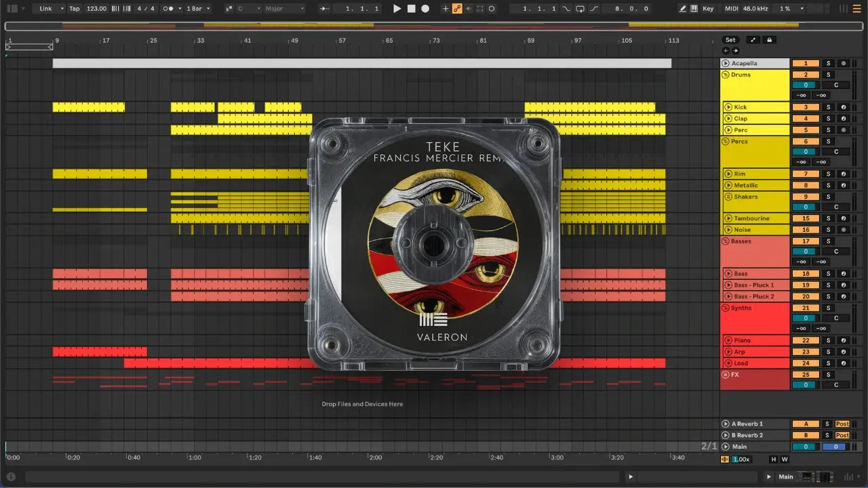Select the Acapella clip in the arrangement
The width and height of the screenshot is (868, 488).
click(362, 63)
